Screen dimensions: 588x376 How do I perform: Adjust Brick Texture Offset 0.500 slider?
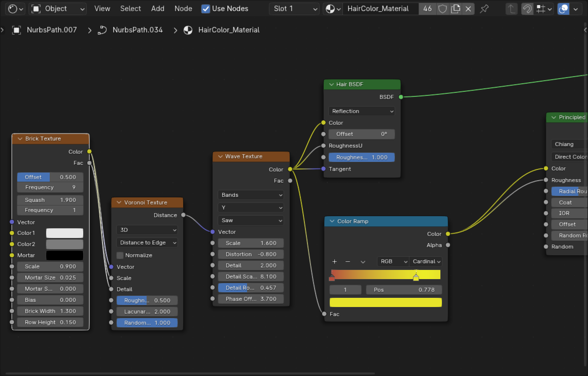click(x=50, y=177)
